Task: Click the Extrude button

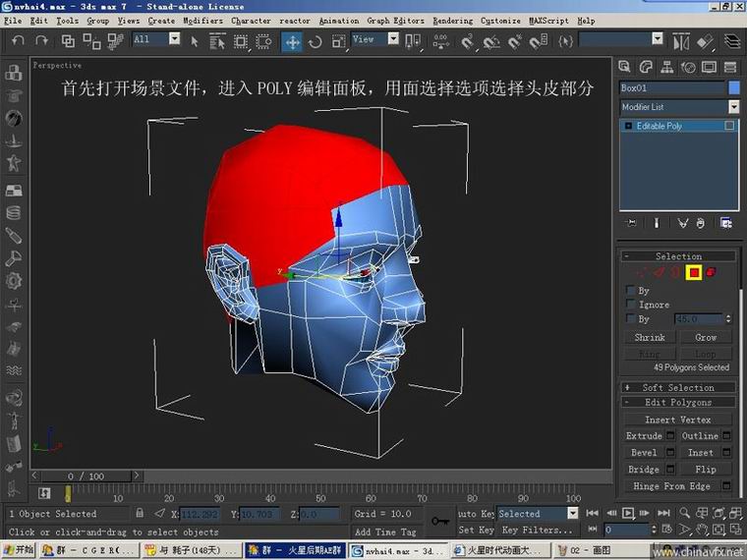Action: (644, 435)
